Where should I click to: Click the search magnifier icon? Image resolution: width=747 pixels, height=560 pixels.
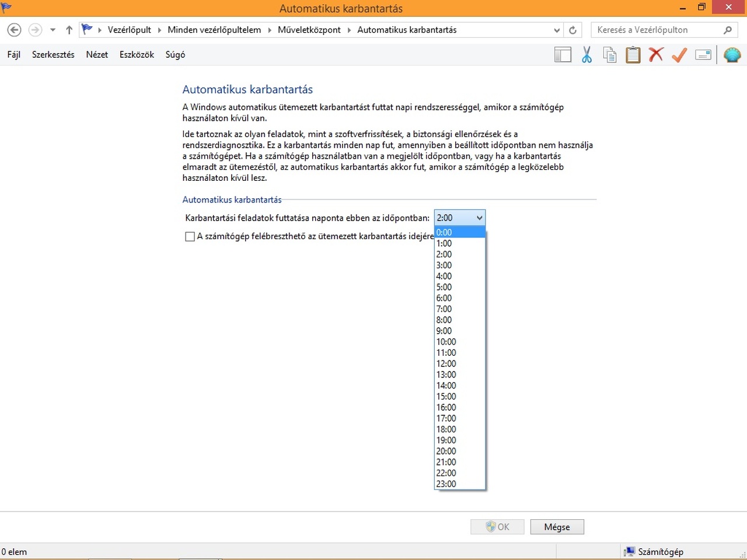click(728, 30)
